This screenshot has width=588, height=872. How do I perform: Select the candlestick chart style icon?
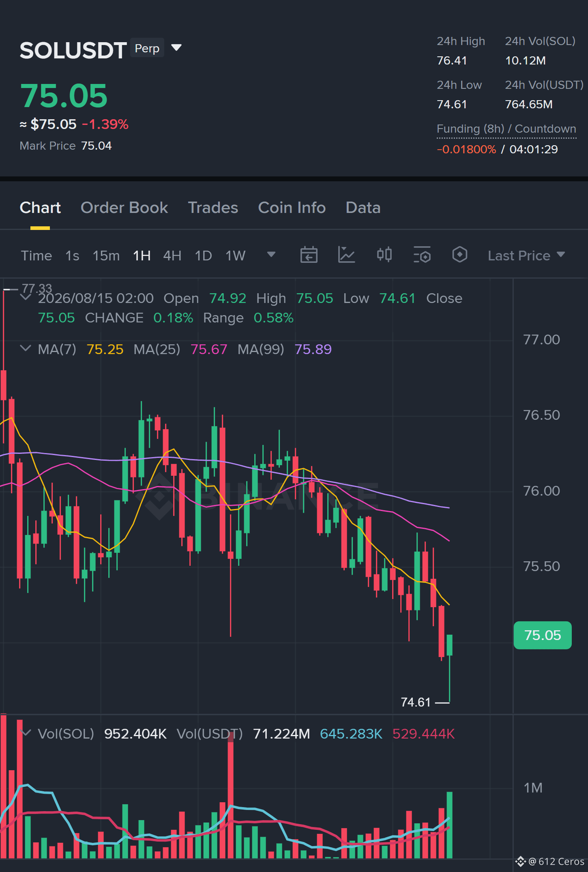(384, 255)
